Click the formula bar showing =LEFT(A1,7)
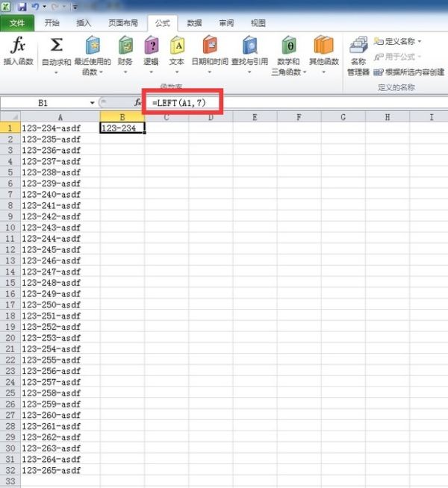448x488 pixels. 294,103
